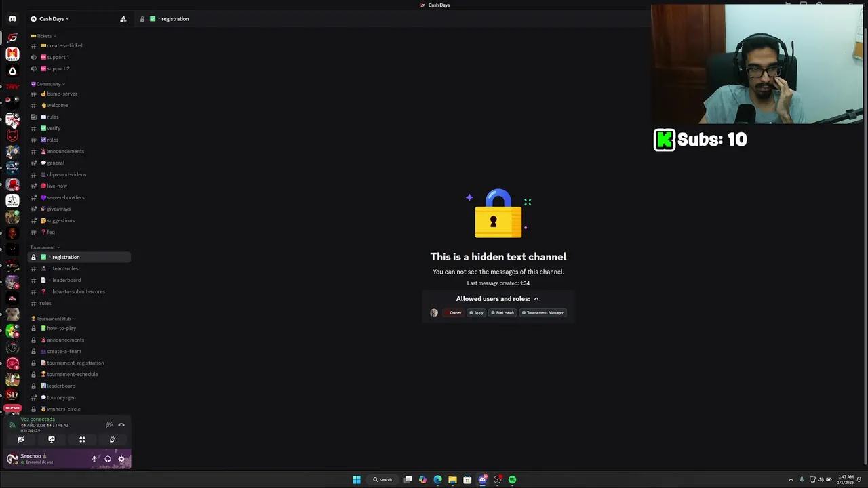Open Copilot from the taskbar
The image size is (868, 488).
[x=422, y=480]
